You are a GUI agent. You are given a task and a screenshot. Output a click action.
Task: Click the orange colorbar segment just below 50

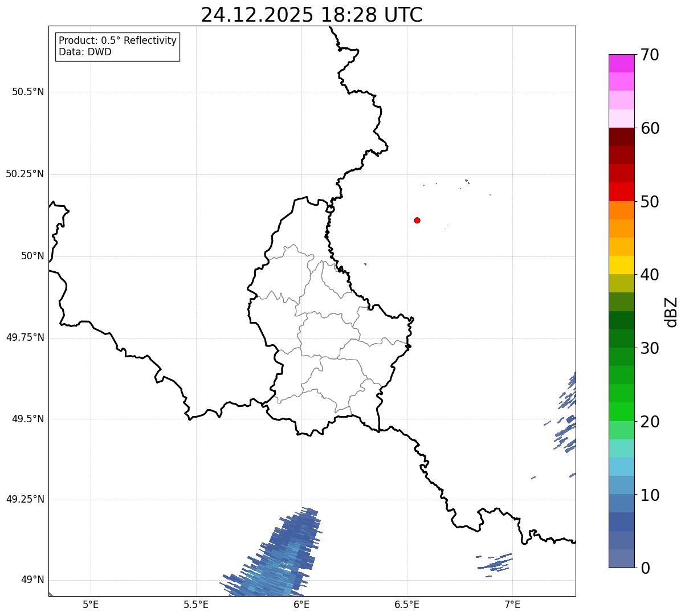point(621,210)
